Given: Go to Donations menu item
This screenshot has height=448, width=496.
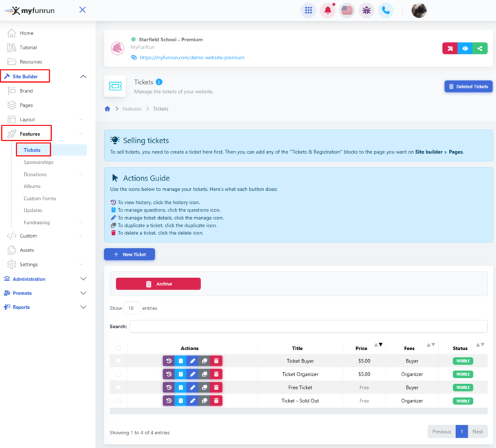Looking at the screenshot, I should 35,174.
